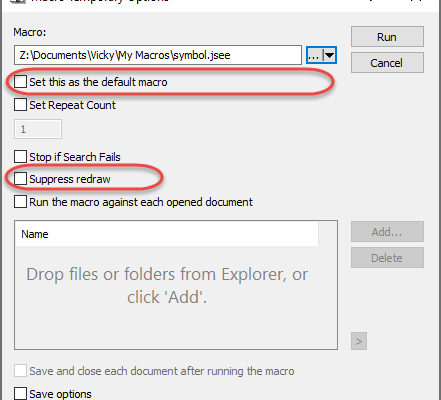Click inside the file drop list area

point(176,297)
